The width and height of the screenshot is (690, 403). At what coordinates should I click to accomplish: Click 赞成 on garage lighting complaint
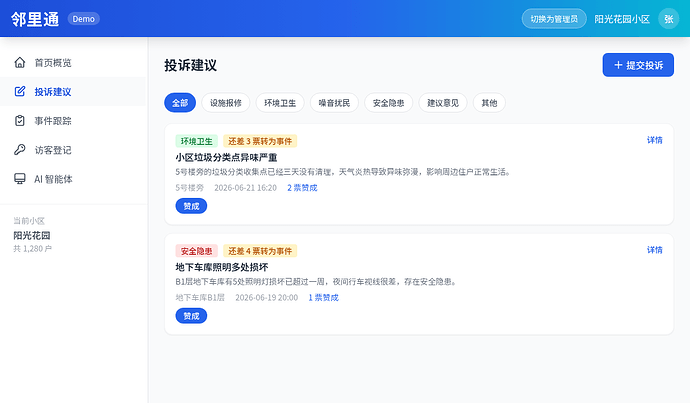(191, 316)
